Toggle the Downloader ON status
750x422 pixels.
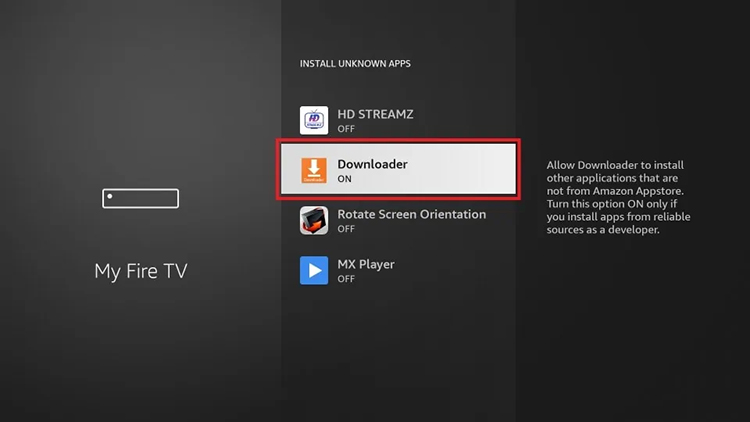coord(345,179)
